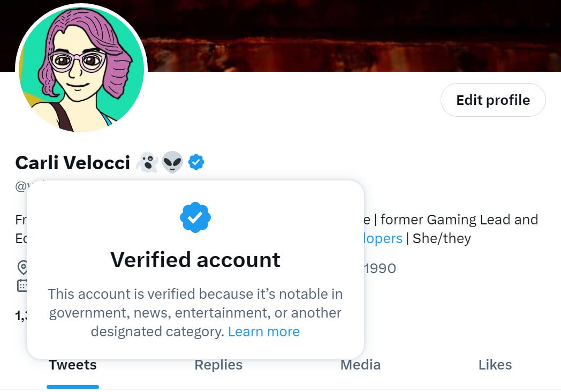Viewport: 561px width, 392px height.
Task: Open the blue bio link ending in 'lopers'
Action: pos(382,238)
